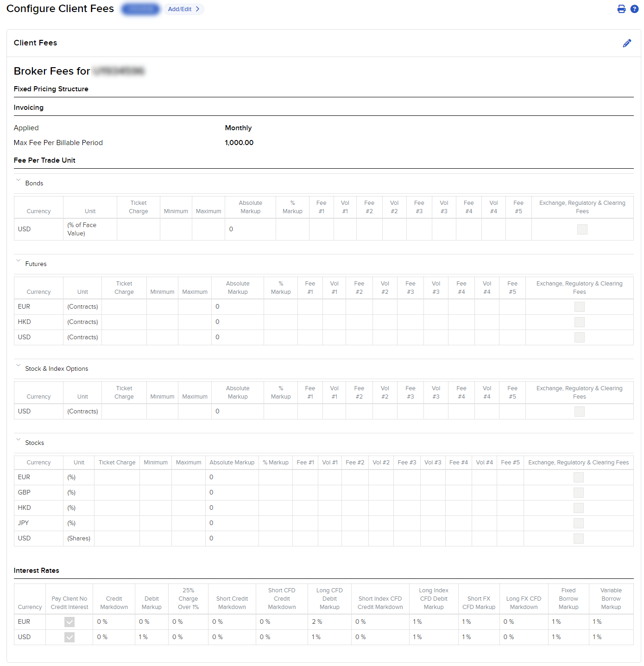Collapse the Futures section
Image resolution: width=644 pixels, height=666 pixels.
[19, 261]
